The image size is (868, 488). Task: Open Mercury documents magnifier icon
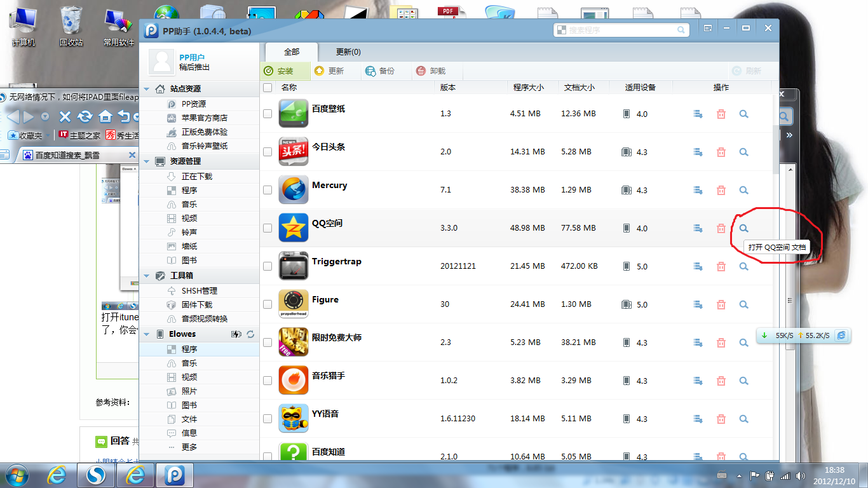point(743,190)
